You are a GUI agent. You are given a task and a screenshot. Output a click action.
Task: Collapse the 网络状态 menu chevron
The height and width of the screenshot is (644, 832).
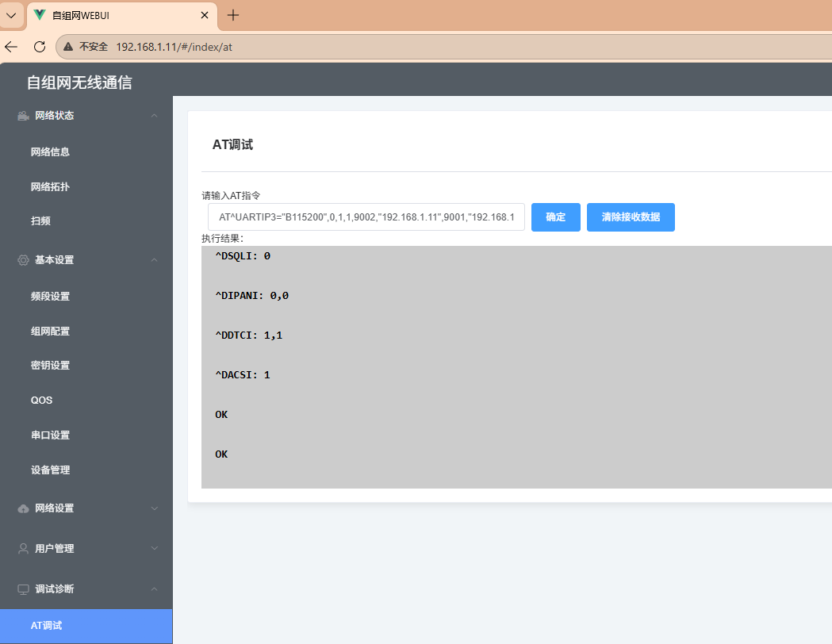(155, 116)
